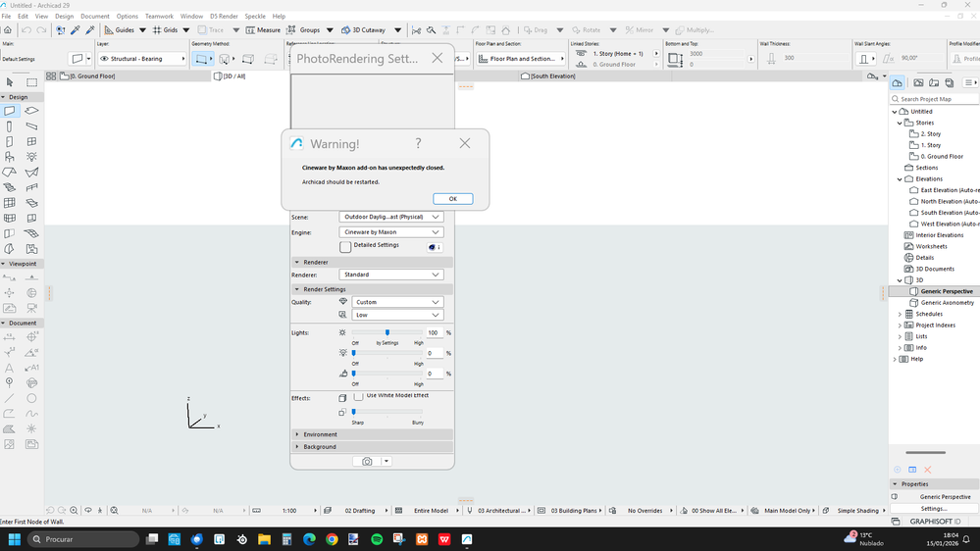Image resolution: width=980 pixels, height=551 pixels.
Task: Click the Search Project Map field
Action: (x=934, y=99)
